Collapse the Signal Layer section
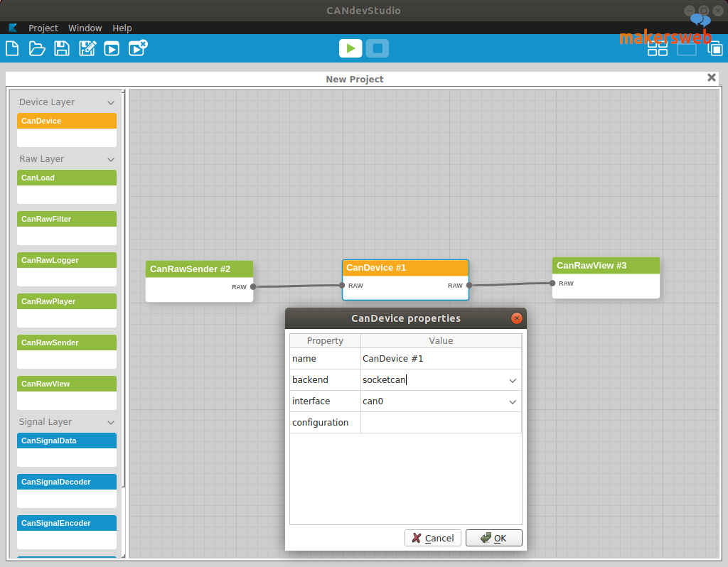 (x=111, y=423)
